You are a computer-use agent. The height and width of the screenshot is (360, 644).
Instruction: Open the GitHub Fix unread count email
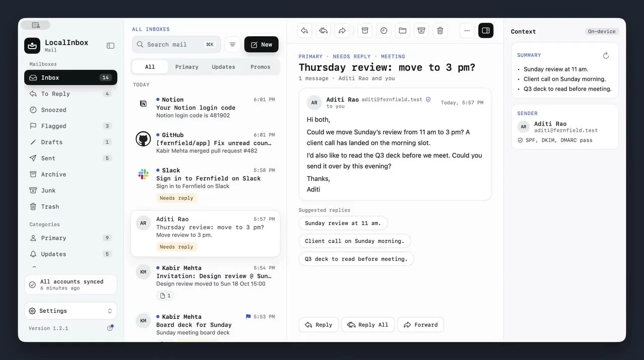205,143
